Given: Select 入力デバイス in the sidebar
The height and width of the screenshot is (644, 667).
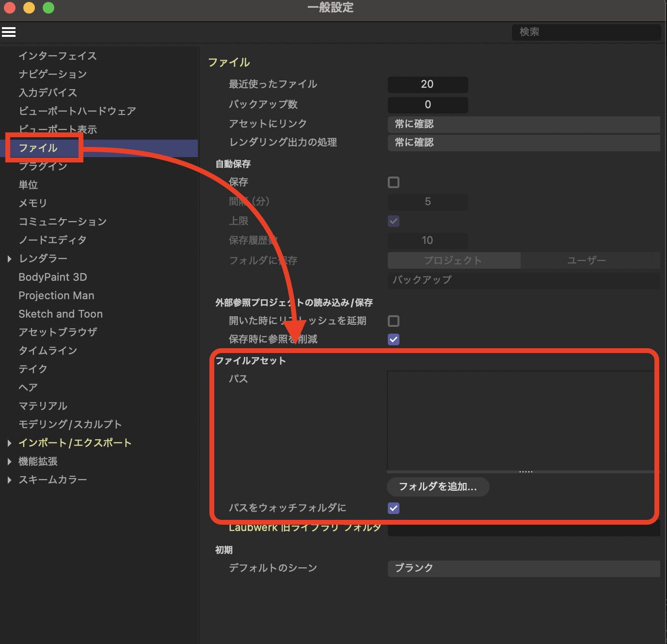Looking at the screenshot, I should [48, 93].
